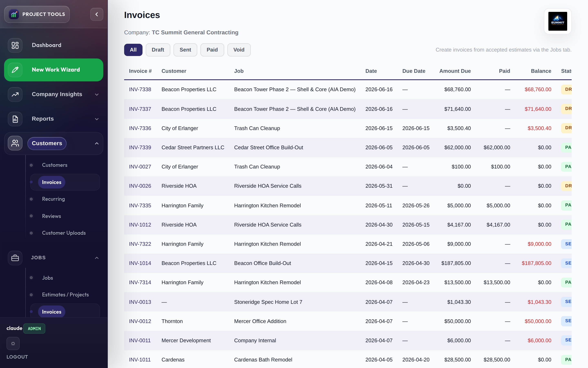Open invoice INV-0026
Image resolution: width=588 pixels, height=368 pixels.
click(140, 186)
